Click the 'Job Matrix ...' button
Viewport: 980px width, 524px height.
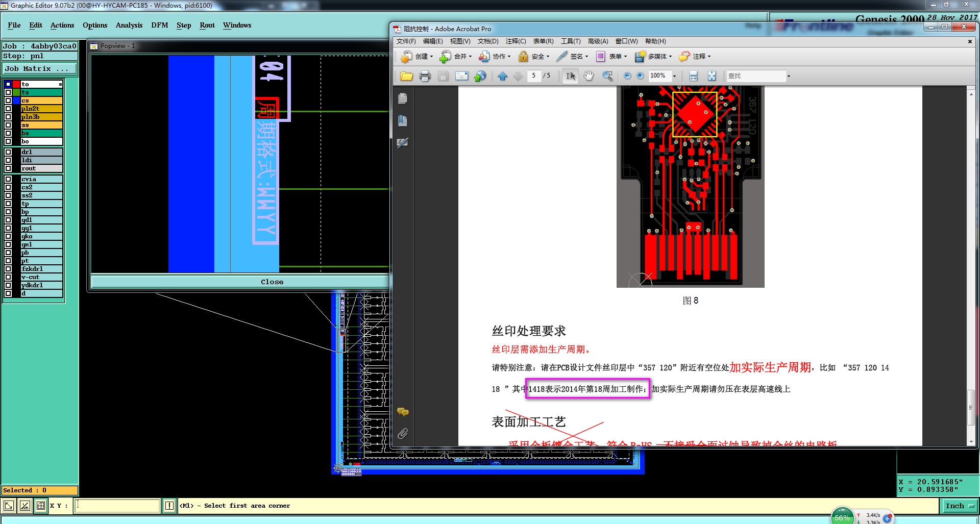pos(40,69)
